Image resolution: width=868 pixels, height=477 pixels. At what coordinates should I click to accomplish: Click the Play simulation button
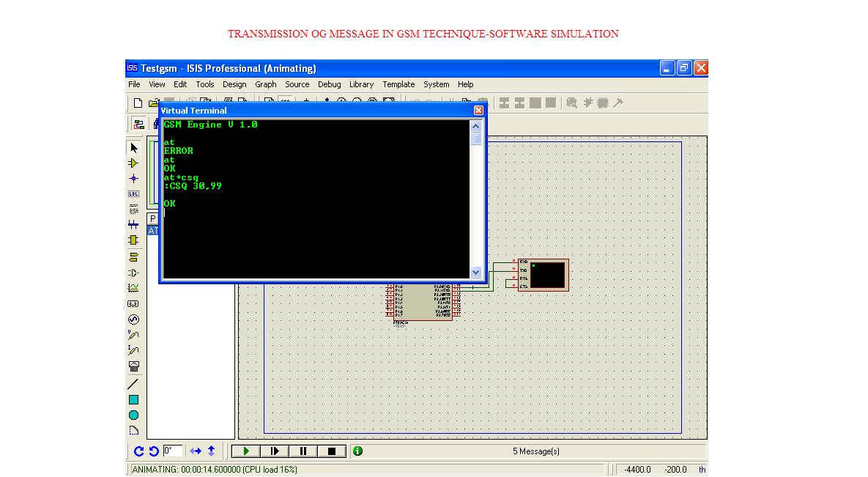coord(246,451)
